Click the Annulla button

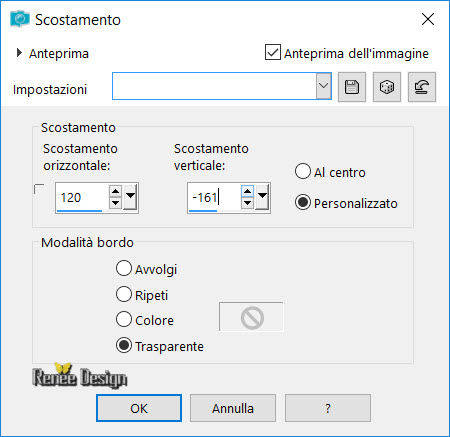(x=233, y=408)
